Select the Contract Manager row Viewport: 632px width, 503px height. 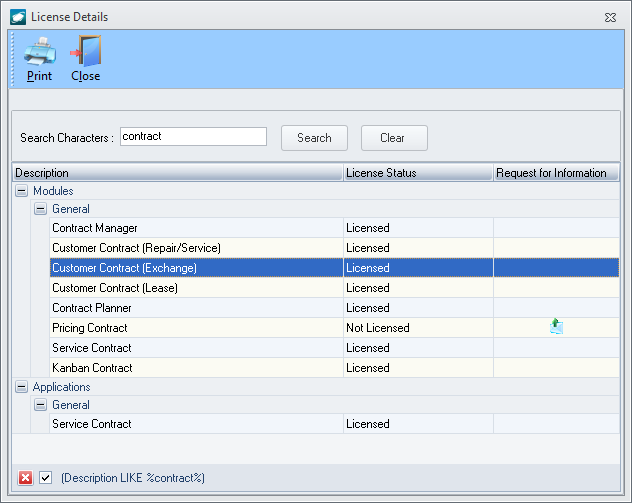335,228
